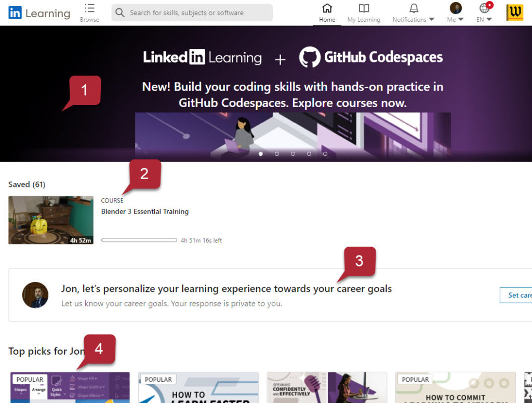Expand the Me dropdown arrow
Viewport: 532px width, 403px height.
pyautogui.click(x=461, y=19)
